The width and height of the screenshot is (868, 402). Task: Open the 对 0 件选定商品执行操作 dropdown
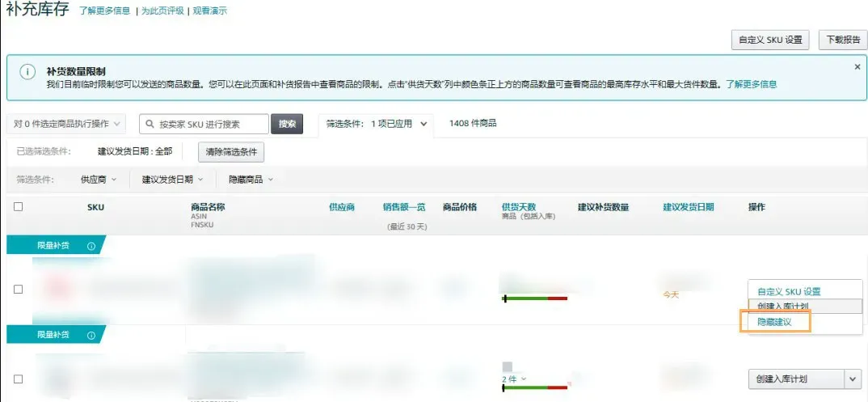click(x=66, y=124)
